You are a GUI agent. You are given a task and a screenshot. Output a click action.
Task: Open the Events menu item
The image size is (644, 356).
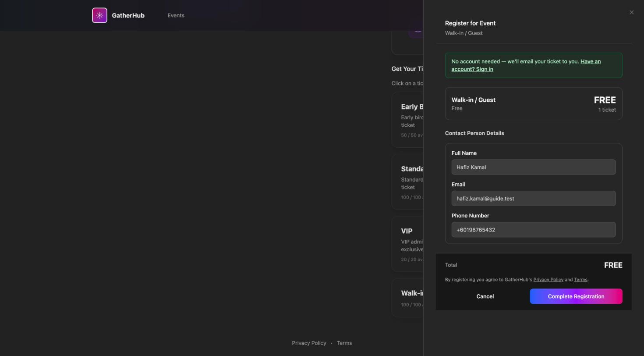click(176, 15)
